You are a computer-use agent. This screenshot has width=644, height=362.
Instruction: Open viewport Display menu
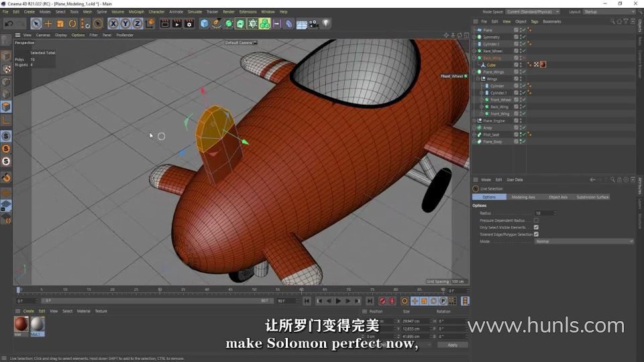(x=61, y=36)
